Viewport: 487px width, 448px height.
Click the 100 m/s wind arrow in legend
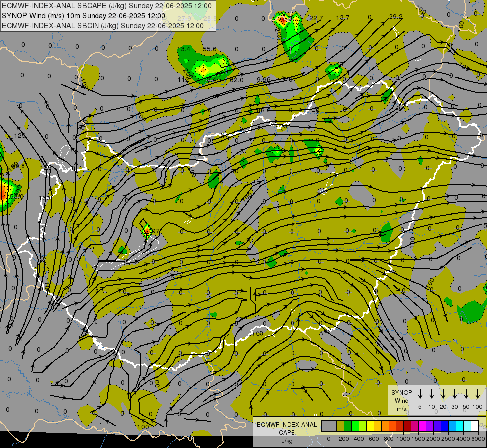tap(478, 394)
